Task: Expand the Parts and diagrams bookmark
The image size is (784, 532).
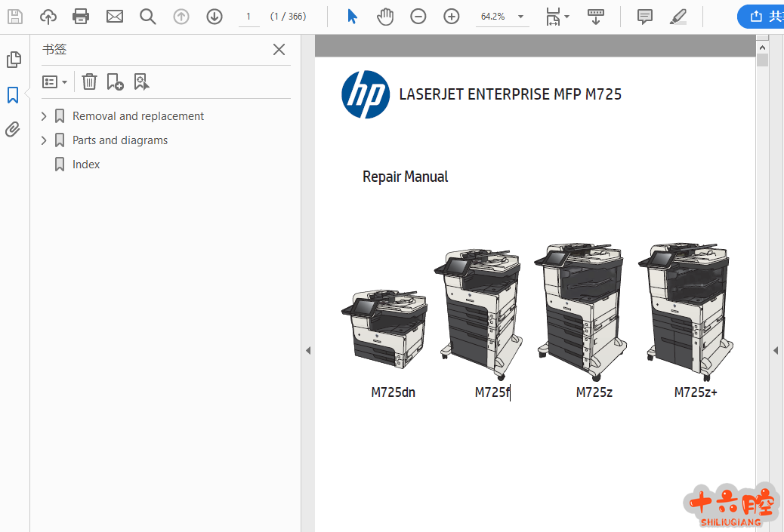Action: (44, 140)
